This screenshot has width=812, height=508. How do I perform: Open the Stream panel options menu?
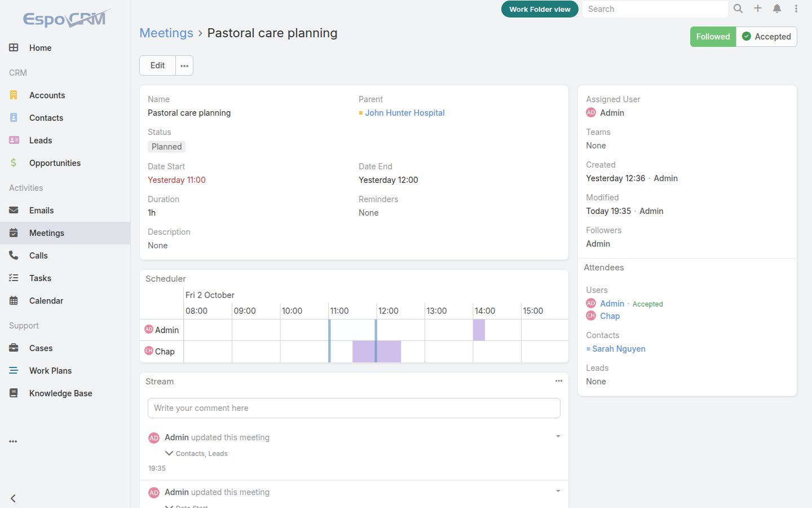coord(559,381)
